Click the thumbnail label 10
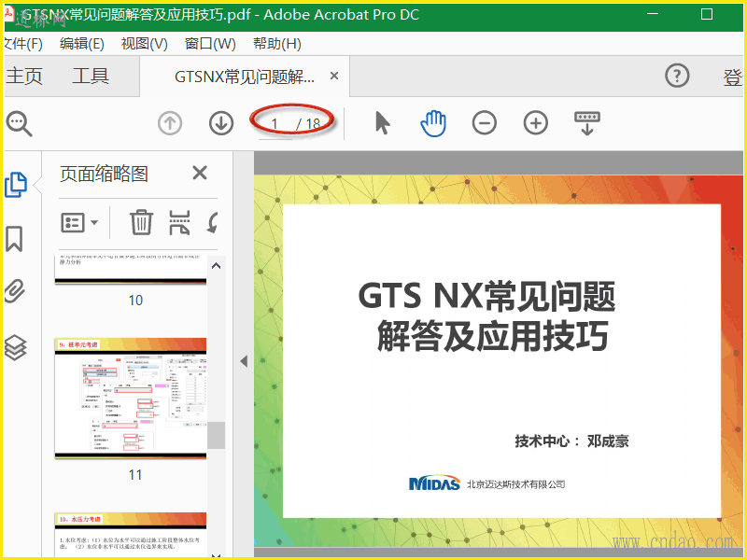This screenshot has width=747, height=560. click(135, 300)
